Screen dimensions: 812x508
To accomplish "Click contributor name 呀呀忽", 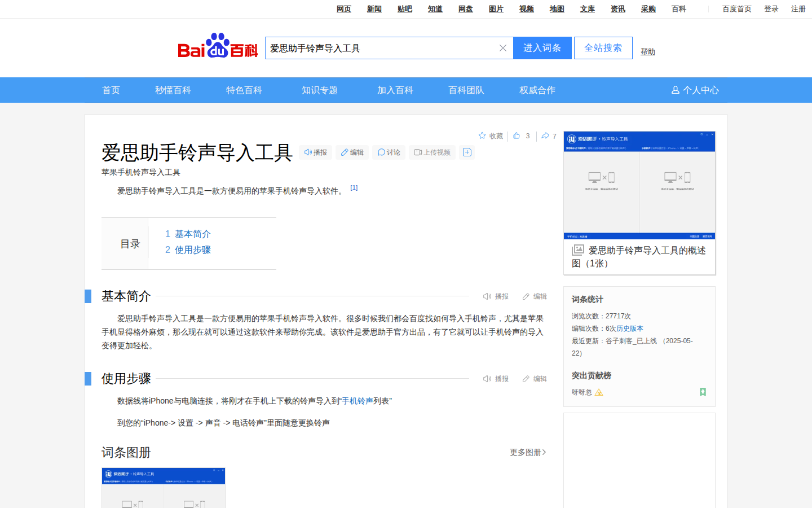I will pos(582,392).
